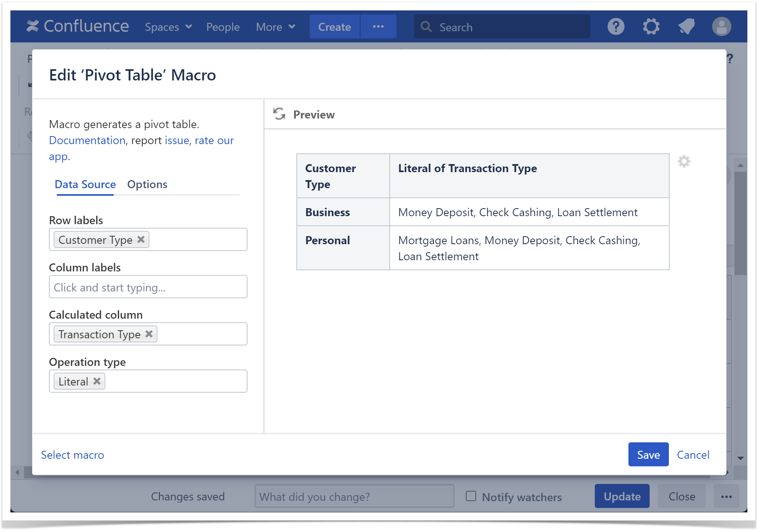Switch to the Options tab
This screenshot has height=532, width=761.
tap(147, 184)
